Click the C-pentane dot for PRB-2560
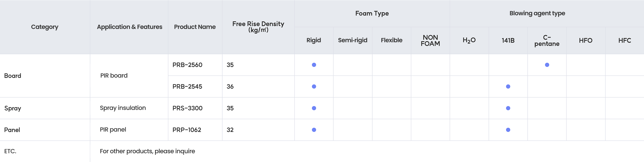644x162 pixels. (x=547, y=65)
